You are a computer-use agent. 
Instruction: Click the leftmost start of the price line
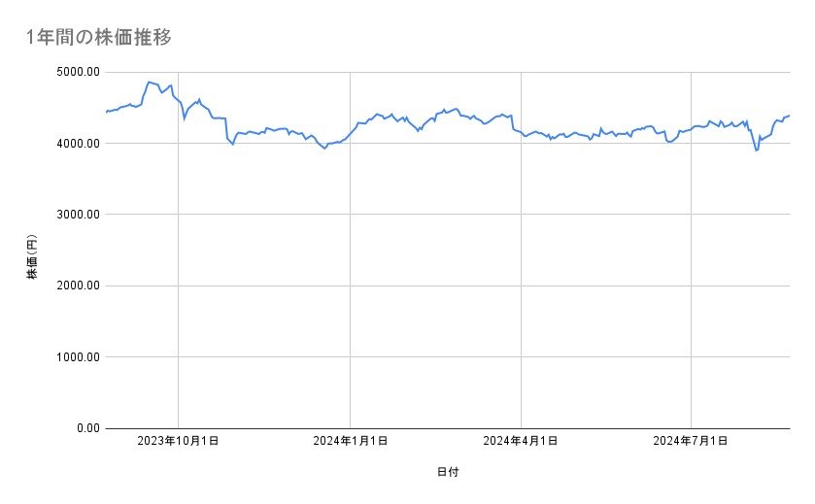(x=106, y=113)
